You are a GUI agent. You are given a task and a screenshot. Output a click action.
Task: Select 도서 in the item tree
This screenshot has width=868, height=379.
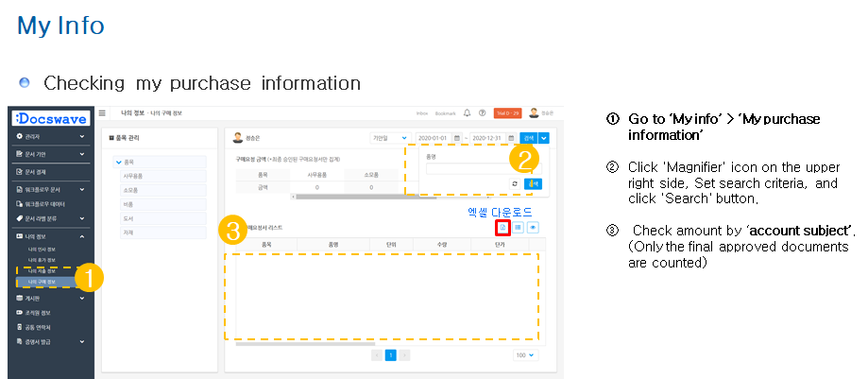tap(163, 218)
